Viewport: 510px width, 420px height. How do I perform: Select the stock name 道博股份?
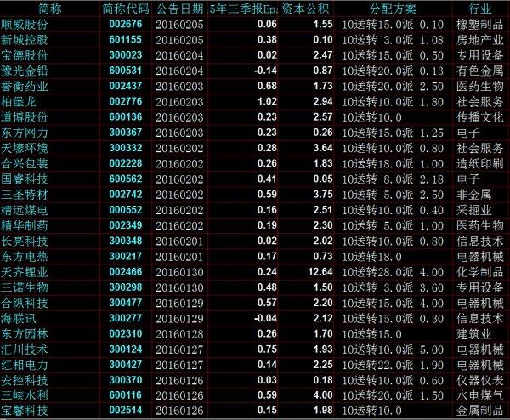(x=25, y=117)
